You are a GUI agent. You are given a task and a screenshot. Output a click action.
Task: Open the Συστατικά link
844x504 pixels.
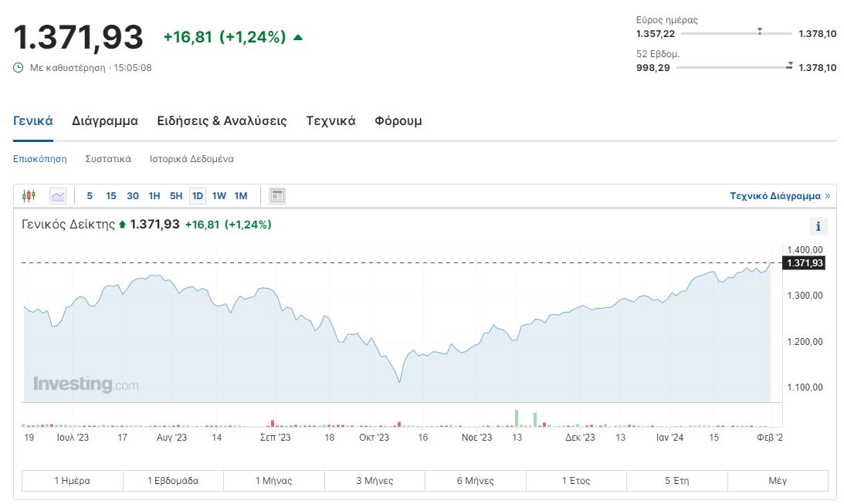(x=108, y=159)
